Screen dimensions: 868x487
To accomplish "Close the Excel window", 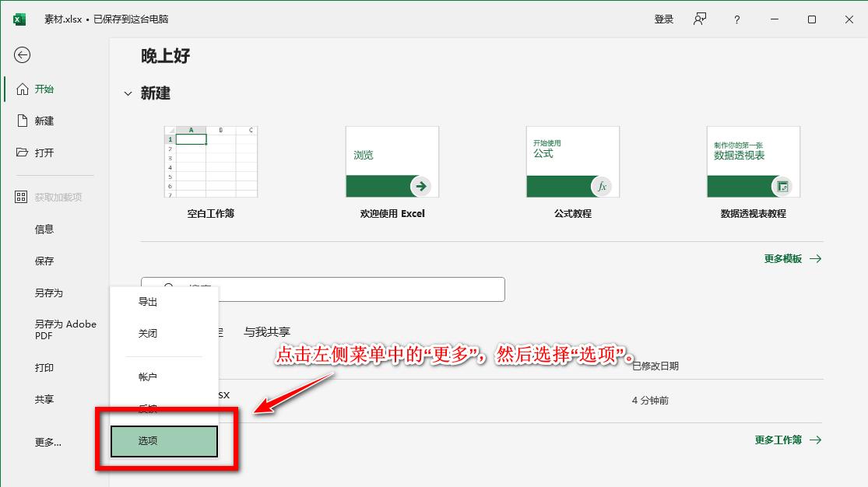I will tap(849, 19).
